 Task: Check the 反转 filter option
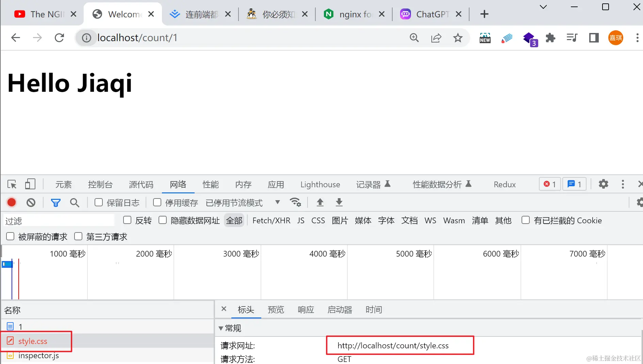(x=127, y=220)
